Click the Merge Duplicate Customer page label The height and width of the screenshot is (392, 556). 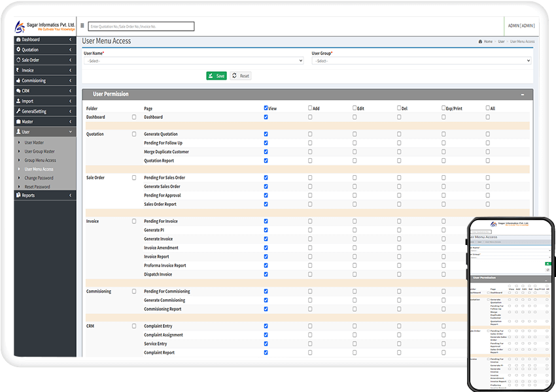166,152
